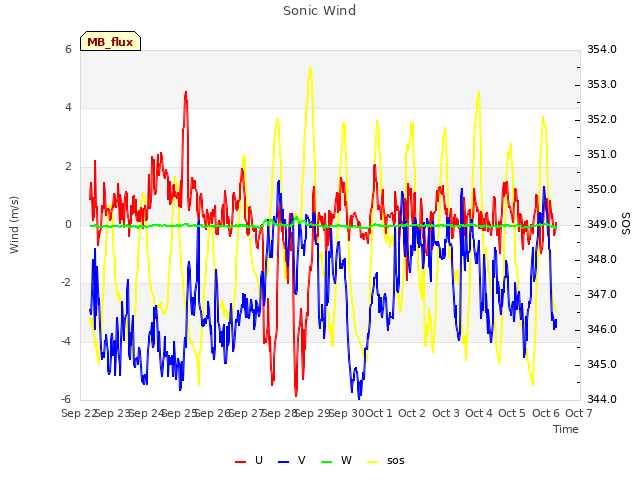Click the tallest yellow sos peak near Sep 29
640x480 pixels.
coord(310,69)
